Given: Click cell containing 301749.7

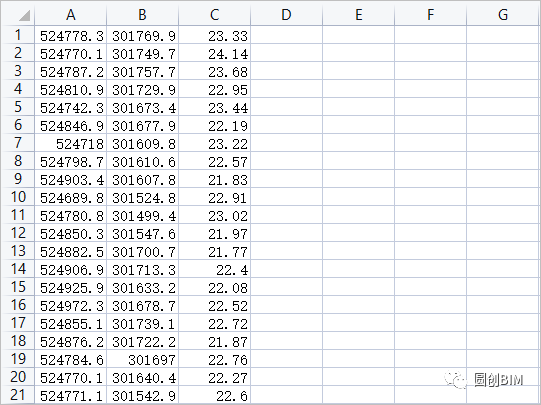Looking at the screenshot, I should pos(142,53).
